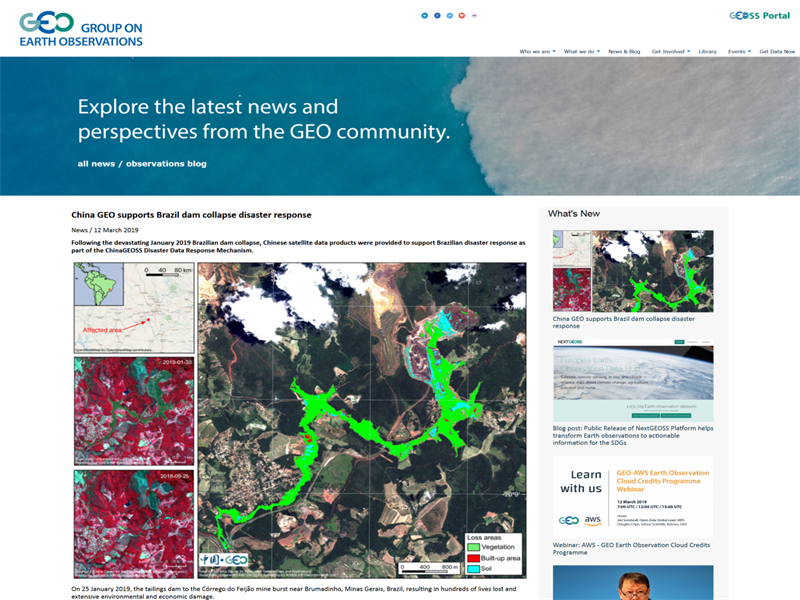Open the GEOSS Portal logo link

coord(761,16)
